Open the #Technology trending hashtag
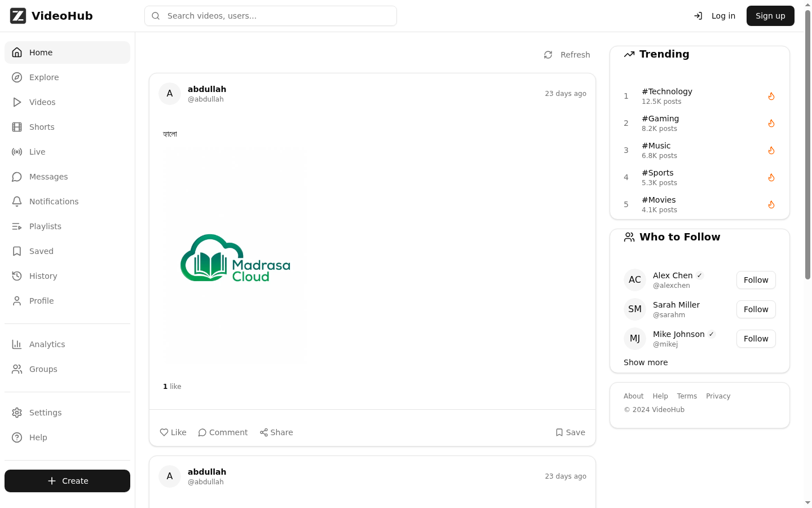Image resolution: width=812 pixels, height=508 pixels. click(667, 91)
